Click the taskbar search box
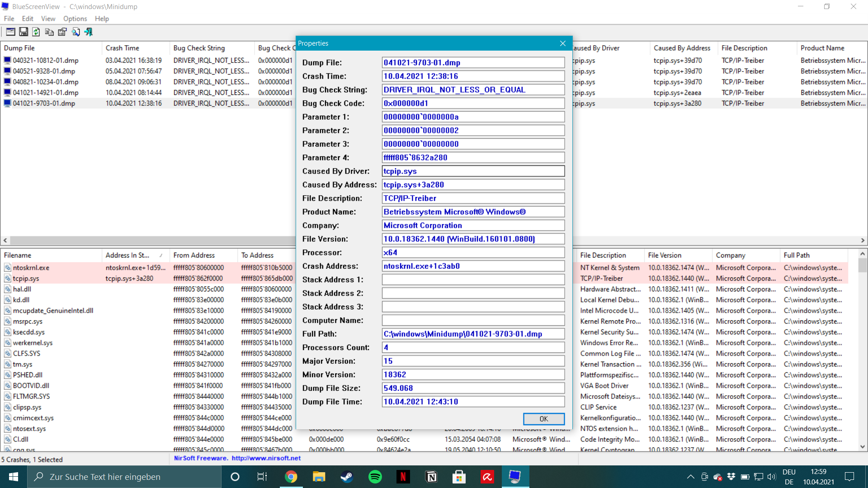This screenshot has width=868, height=488. pyautogui.click(x=124, y=477)
